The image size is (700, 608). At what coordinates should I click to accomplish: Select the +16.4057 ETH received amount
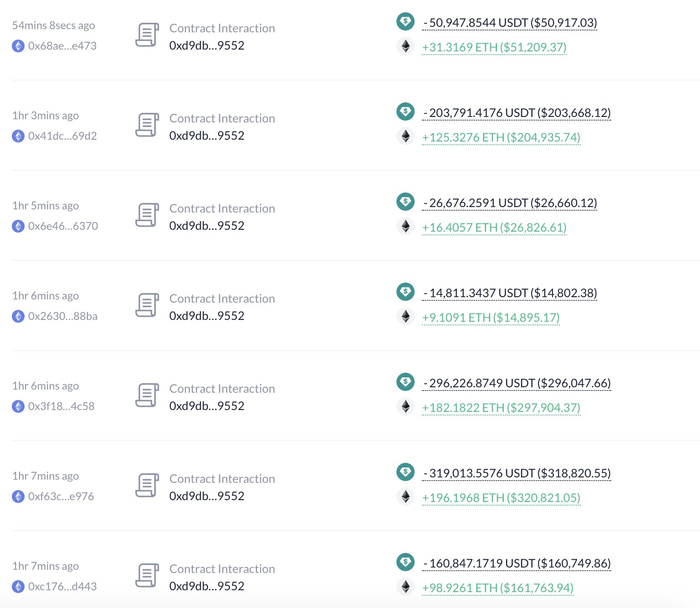coord(494,228)
